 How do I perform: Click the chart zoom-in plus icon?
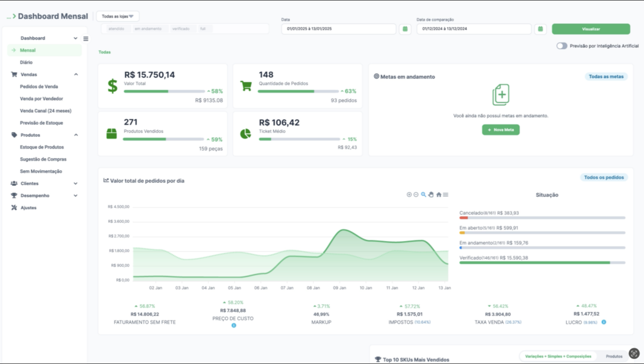[x=409, y=195]
